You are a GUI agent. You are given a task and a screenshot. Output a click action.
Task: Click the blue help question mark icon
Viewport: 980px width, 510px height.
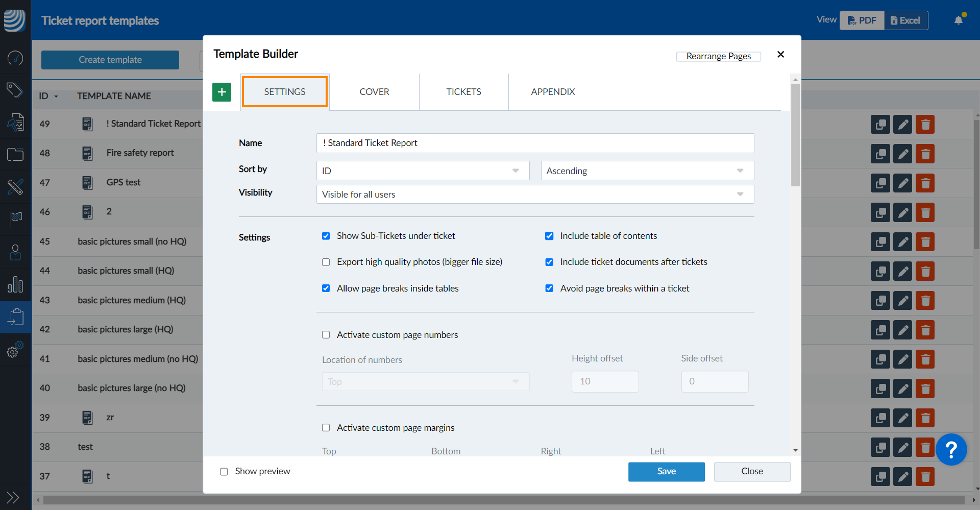951,449
